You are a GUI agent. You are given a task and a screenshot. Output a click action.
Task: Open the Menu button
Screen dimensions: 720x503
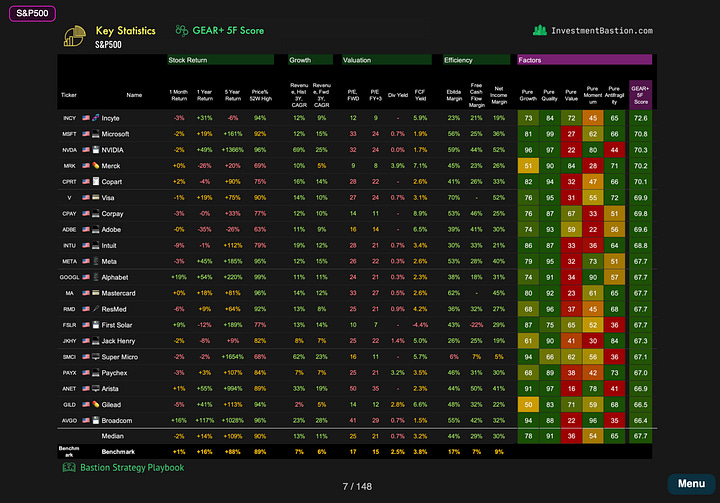(691, 484)
